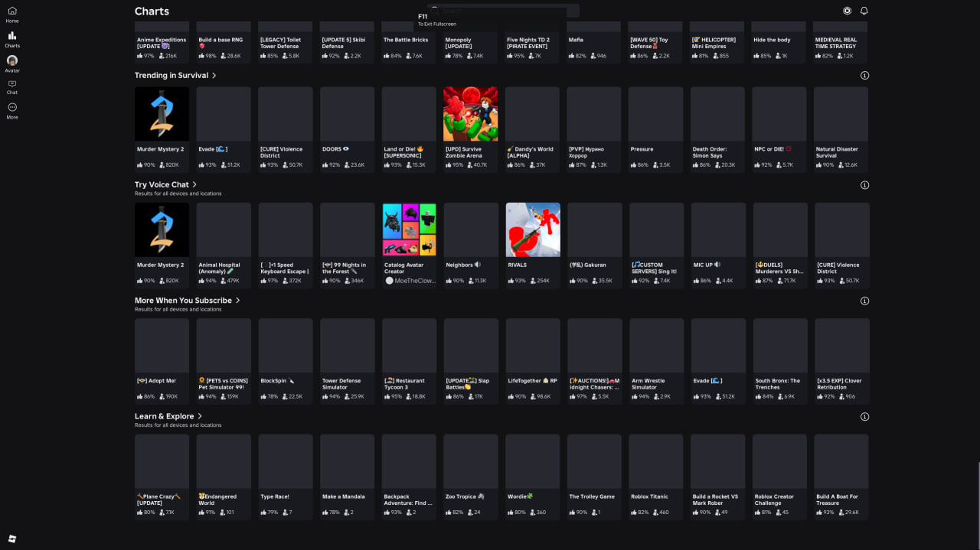Open Learn & Explore section heading

tap(164, 416)
